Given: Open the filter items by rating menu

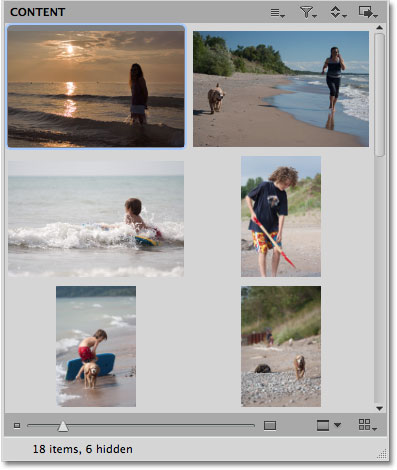Looking at the screenshot, I should 308,13.
